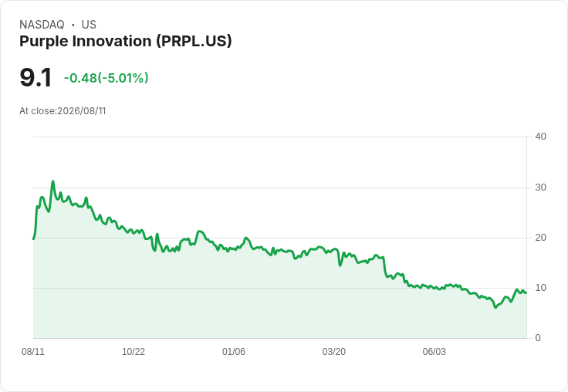
Task: Click the 20 y-axis value label
Action: tap(540, 238)
